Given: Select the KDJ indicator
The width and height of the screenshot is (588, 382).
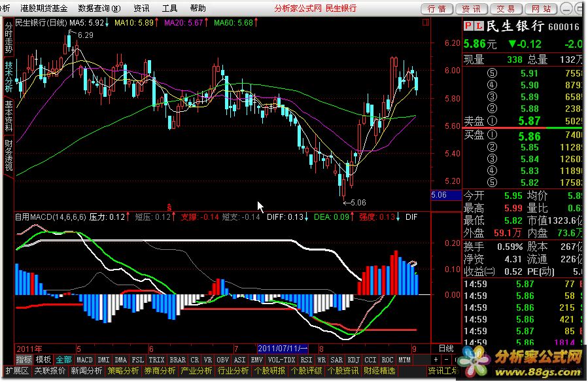Looking at the screenshot, I should click(x=354, y=360).
